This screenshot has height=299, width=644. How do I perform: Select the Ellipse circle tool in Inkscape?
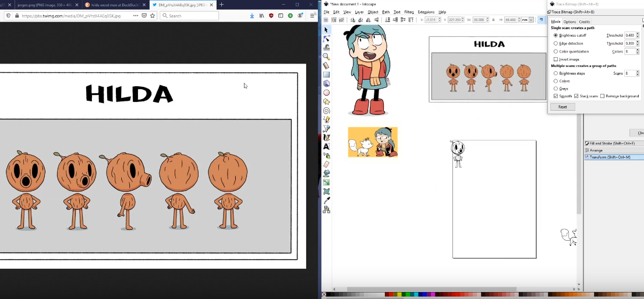327,93
